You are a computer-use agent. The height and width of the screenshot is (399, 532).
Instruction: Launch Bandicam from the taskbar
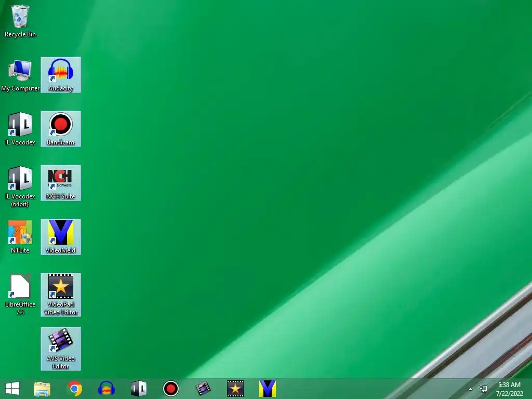(x=170, y=389)
